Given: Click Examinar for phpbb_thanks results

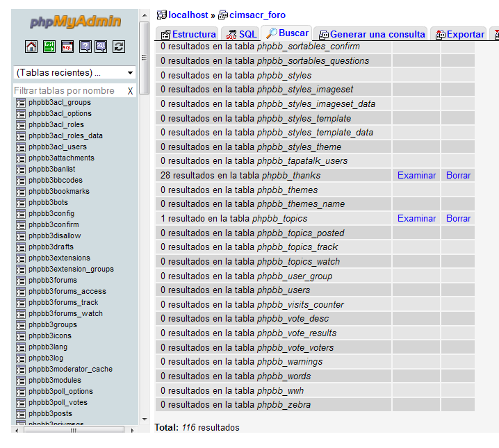Looking at the screenshot, I should pyautogui.click(x=416, y=175).
